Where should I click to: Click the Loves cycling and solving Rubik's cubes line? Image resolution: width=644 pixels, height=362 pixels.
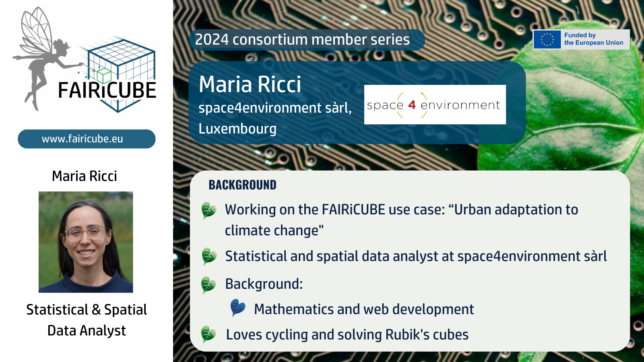pos(347,335)
